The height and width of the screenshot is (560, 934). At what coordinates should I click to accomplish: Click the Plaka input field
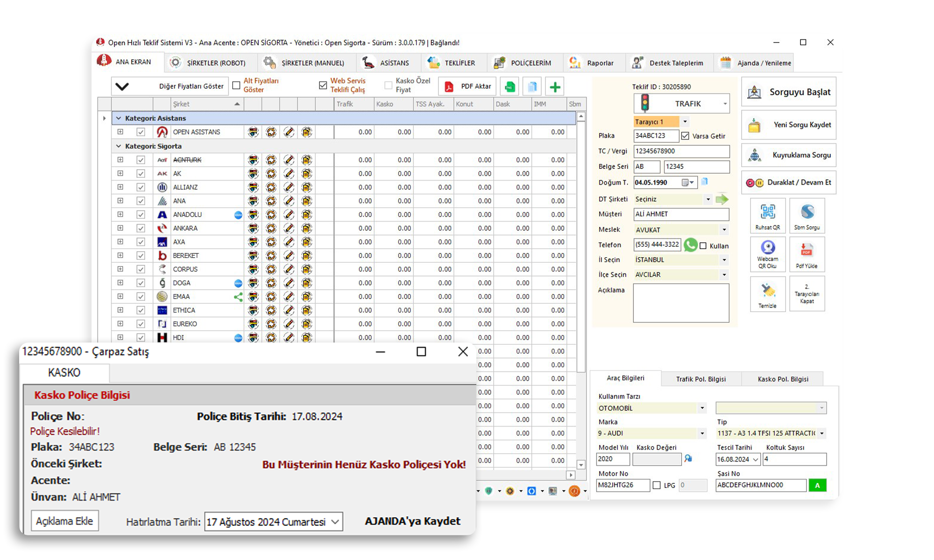click(656, 136)
